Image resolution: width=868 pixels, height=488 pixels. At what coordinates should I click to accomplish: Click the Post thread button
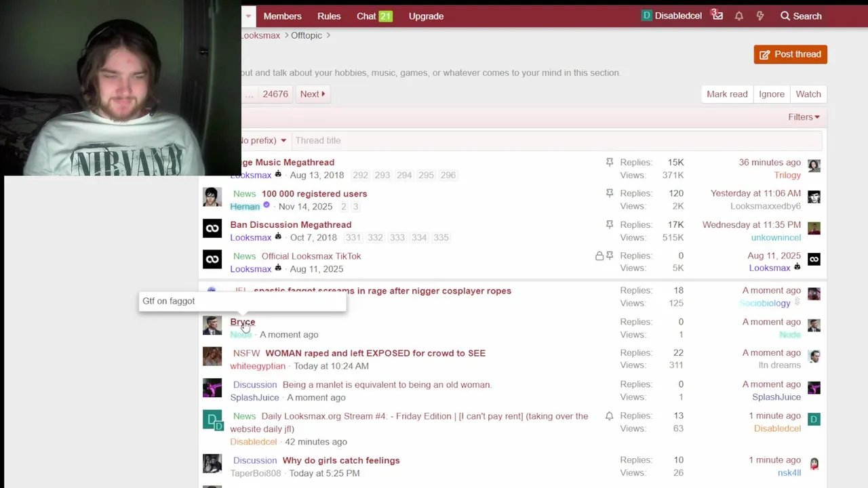(790, 54)
